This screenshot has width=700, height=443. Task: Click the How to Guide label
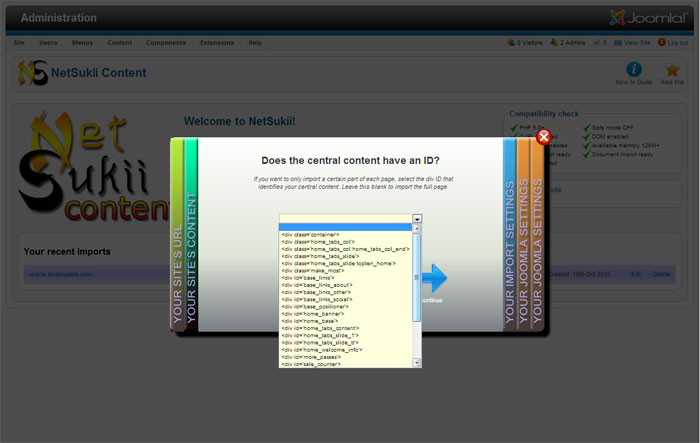click(x=634, y=82)
